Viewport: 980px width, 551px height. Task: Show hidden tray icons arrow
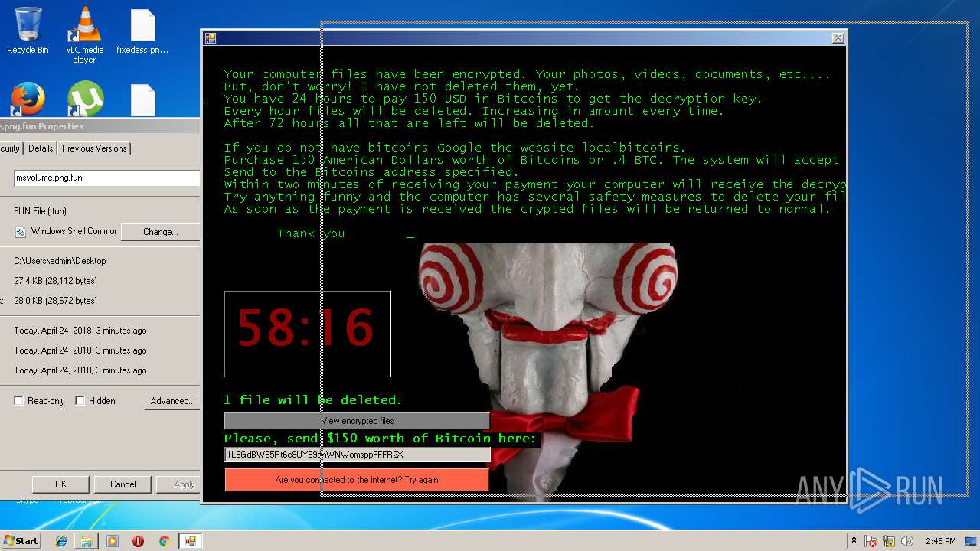[854, 541]
